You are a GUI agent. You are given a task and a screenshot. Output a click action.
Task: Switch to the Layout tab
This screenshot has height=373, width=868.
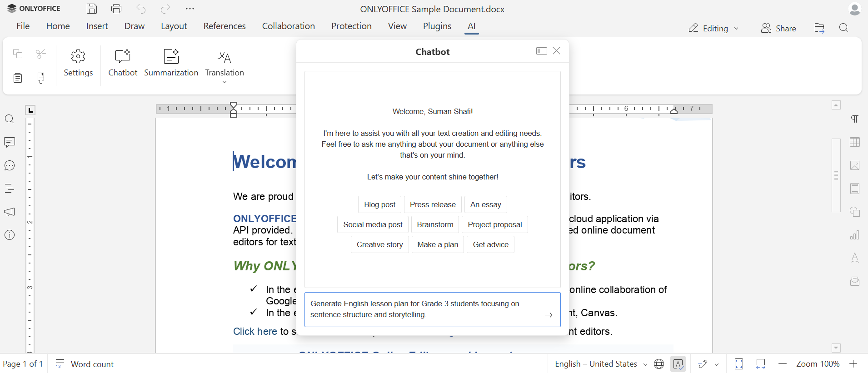tap(174, 26)
